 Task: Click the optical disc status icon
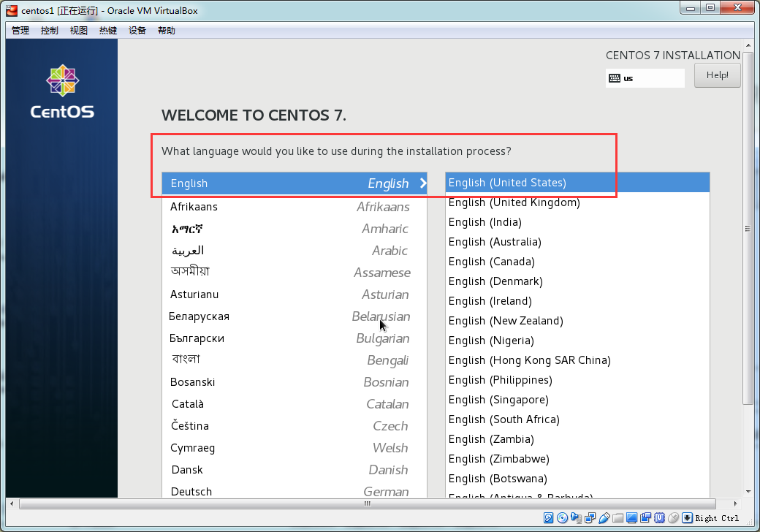562,518
